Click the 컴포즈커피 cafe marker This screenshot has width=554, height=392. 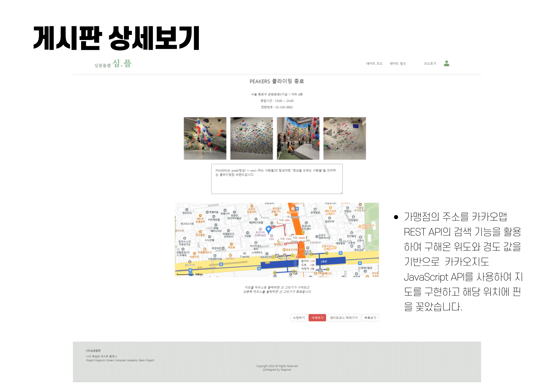click(x=284, y=250)
